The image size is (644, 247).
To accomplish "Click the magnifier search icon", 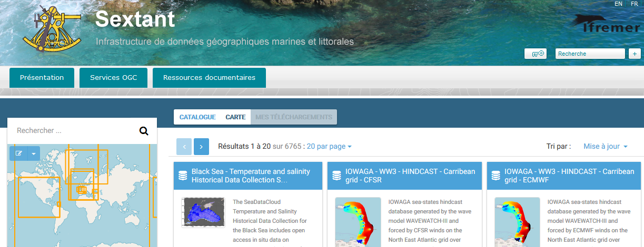I will click(x=144, y=131).
